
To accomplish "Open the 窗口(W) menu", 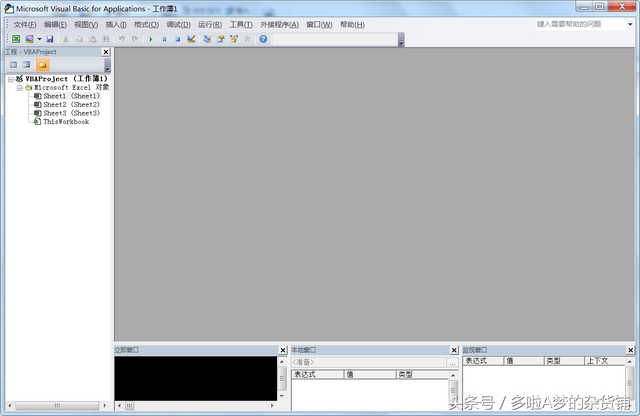I will coord(319,25).
